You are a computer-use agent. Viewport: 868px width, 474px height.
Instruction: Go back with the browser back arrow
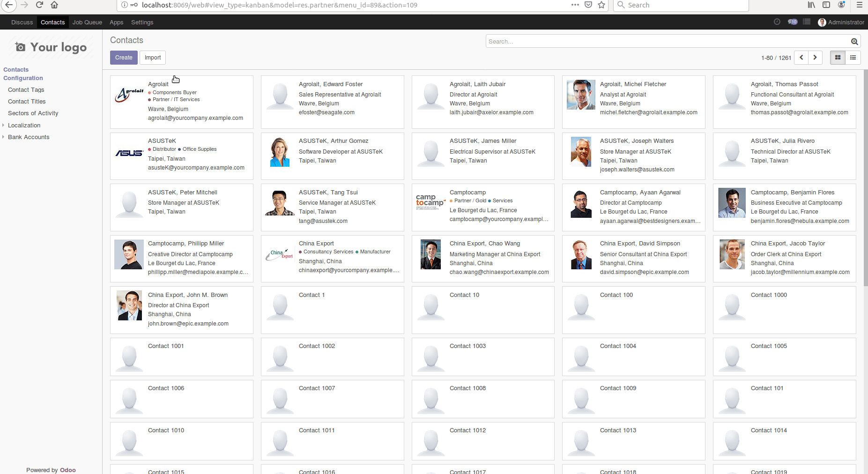point(8,5)
